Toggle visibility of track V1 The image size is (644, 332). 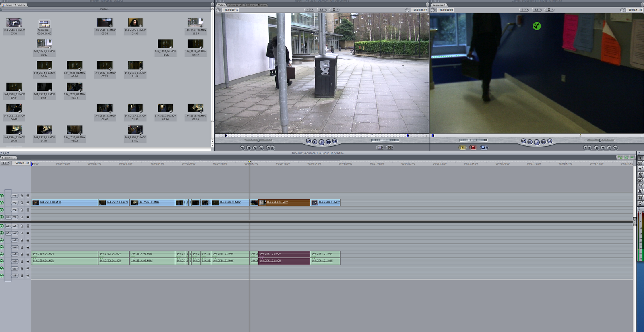click(2, 217)
